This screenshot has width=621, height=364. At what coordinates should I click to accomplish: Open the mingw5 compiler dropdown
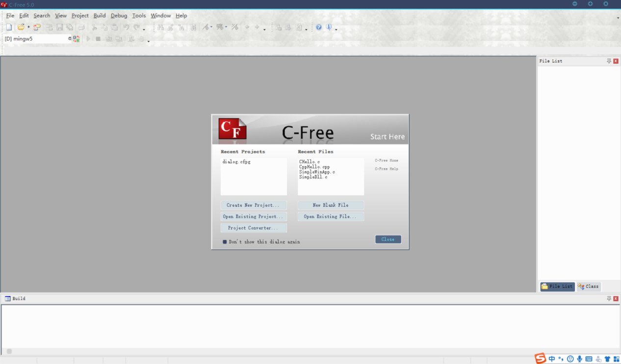click(70, 39)
